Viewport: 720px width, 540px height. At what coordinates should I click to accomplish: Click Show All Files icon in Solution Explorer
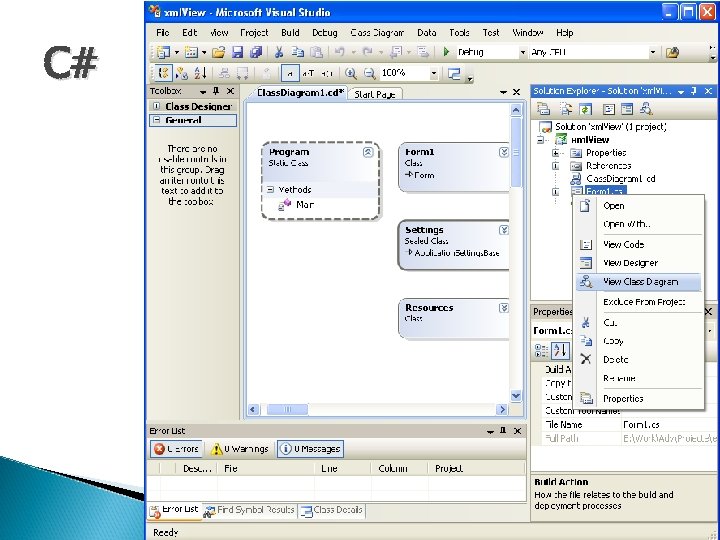pos(566,109)
